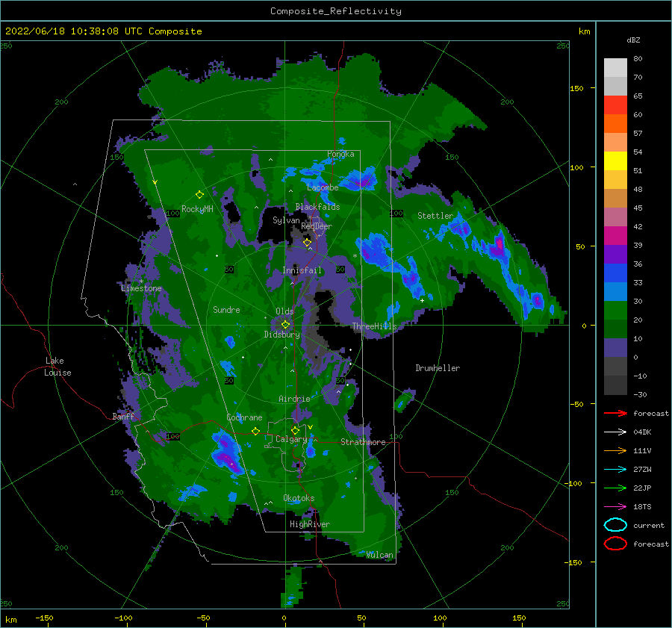This screenshot has height=628, width=672.
Task: Click the Calgary city label
Action: [291, 439]
